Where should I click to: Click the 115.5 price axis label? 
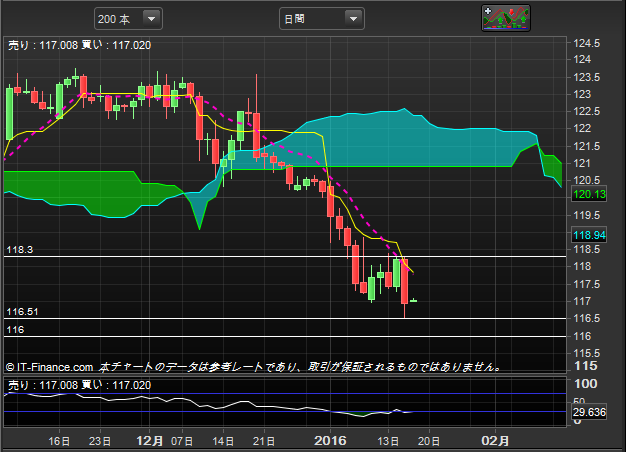tap(586, 353)
